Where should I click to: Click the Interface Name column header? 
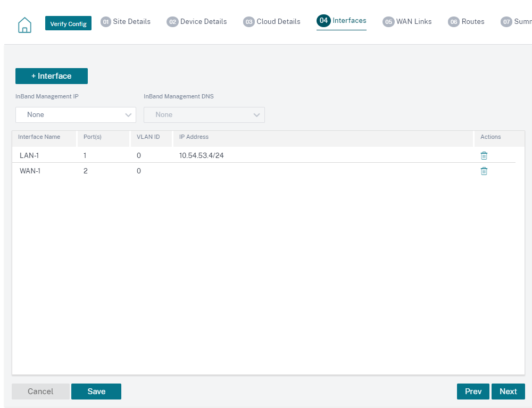(x=39, y=137)
